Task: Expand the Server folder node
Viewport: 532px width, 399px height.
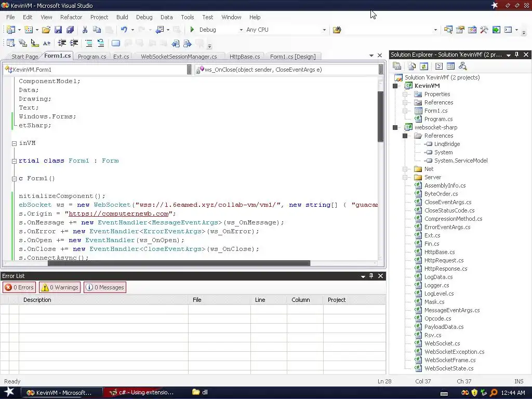Action: pos(405,178)
